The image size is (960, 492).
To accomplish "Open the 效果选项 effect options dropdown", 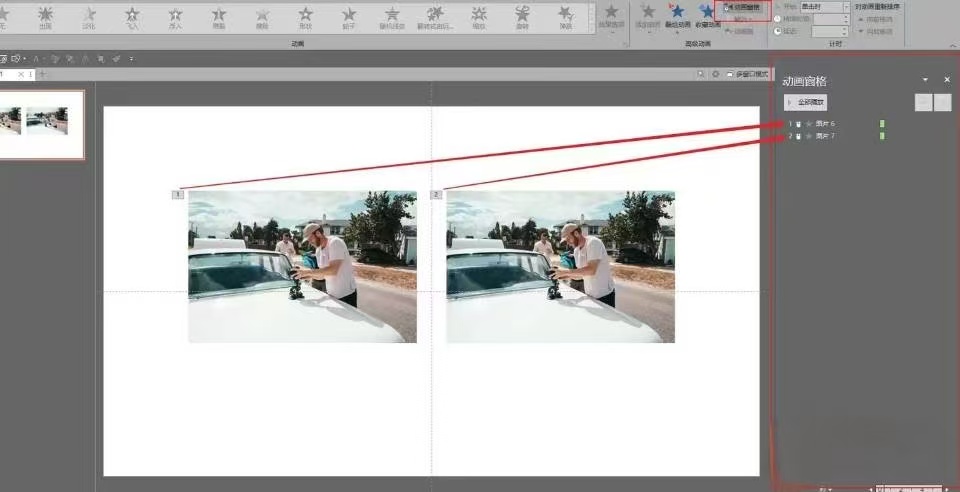I will click(611, 17).
